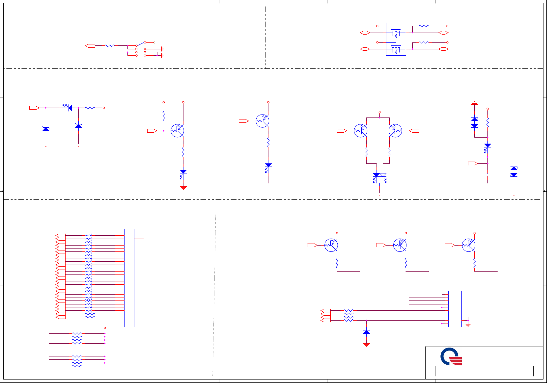Screen dimensions: 555x392
Task: Select the lower MOSFET in the dual package
Action: pyautogui.click(x=396, y=49)
